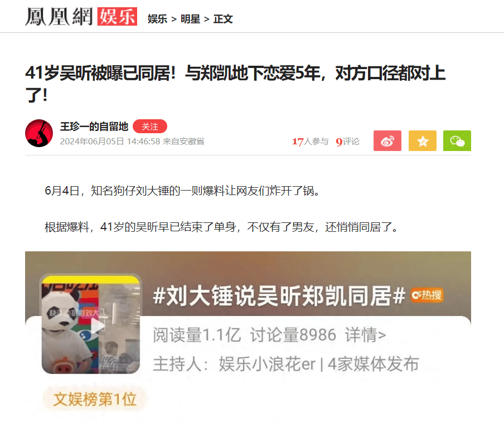
Task: Open the 9评论 comments link
Action: point(347,142)
